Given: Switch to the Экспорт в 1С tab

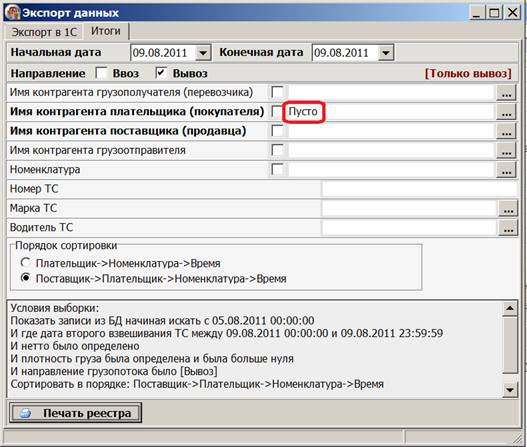Looking at the screenshot, I should (x=44, y=32).
